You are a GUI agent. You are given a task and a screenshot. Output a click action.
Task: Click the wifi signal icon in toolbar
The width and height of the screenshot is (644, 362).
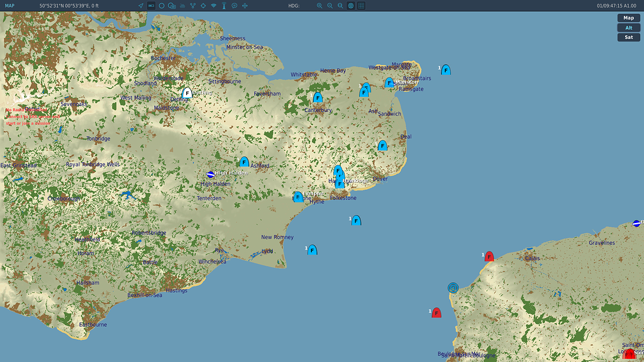214,6
